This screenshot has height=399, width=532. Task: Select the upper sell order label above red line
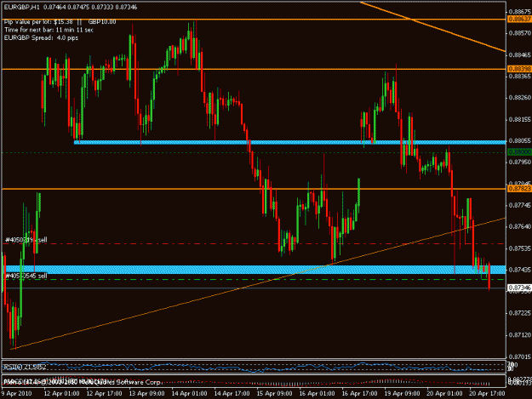click(26, 240)
